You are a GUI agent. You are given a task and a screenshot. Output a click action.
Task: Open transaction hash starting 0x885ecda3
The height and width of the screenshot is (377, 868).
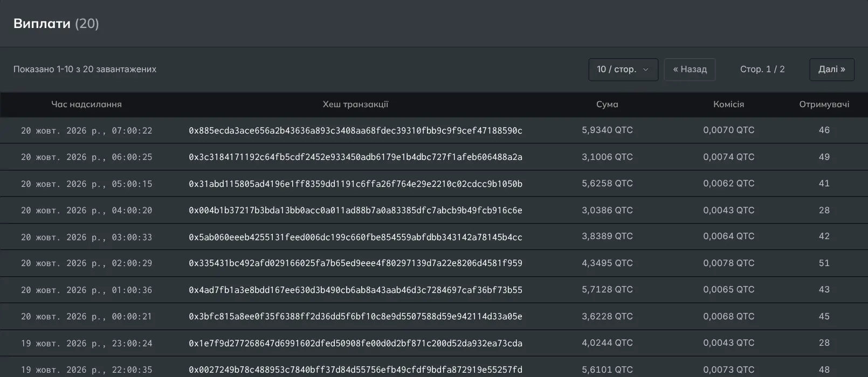point(355,130)
